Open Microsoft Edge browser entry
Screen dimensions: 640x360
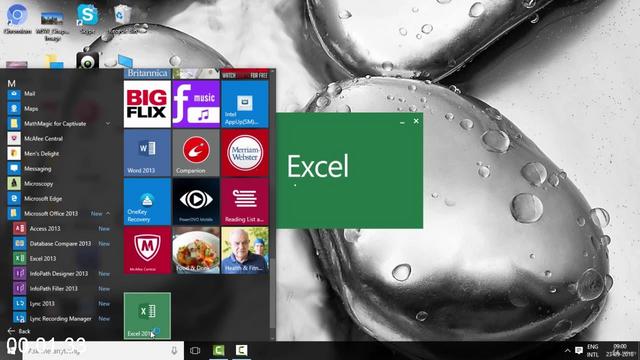click(x=59, y=198)
